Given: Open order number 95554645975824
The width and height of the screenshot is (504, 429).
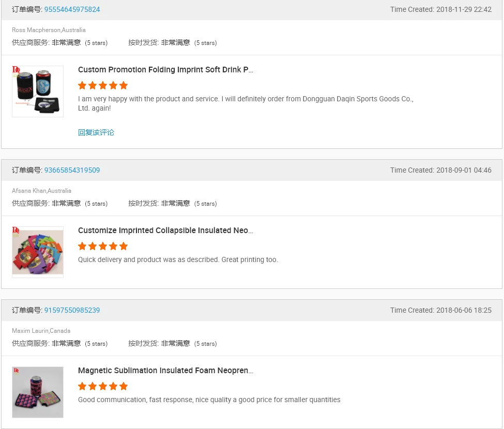Looking at the screenshot, I should (72, 9).
